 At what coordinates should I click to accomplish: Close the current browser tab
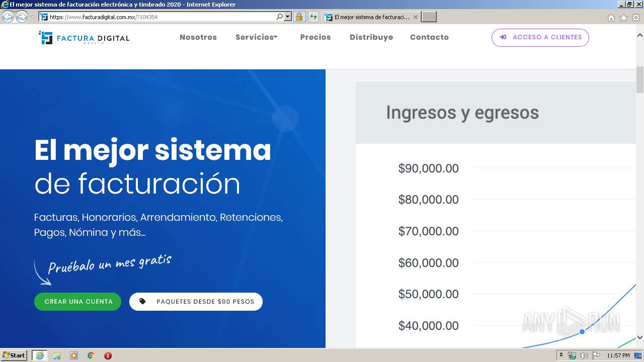coord(415,17)
